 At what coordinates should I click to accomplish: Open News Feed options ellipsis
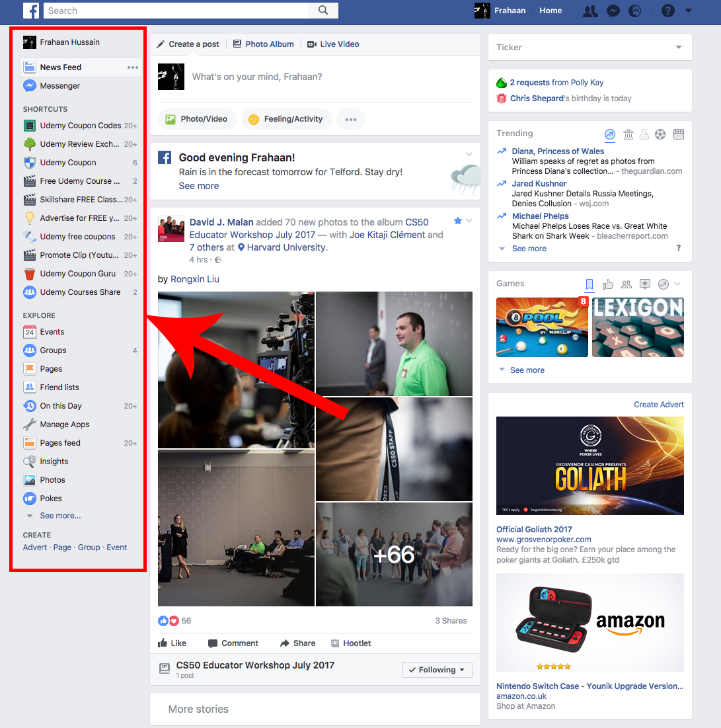[x=133, y=67]
